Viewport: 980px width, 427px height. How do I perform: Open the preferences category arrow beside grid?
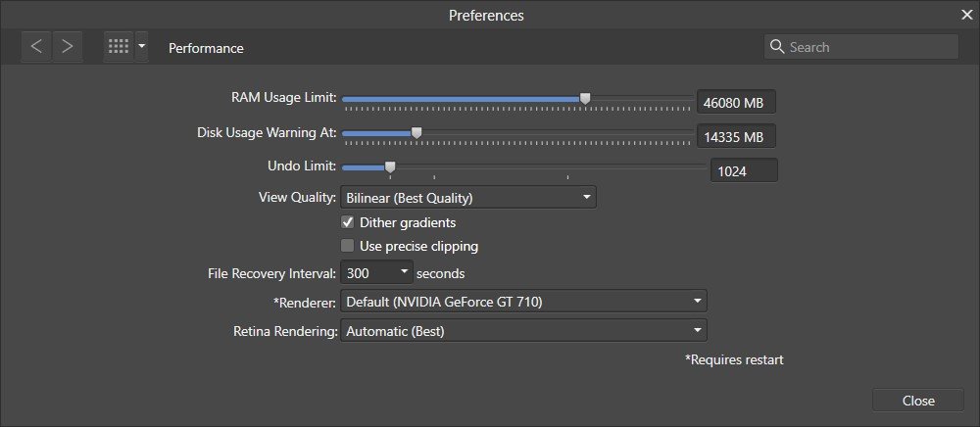(x=142, y=47)
